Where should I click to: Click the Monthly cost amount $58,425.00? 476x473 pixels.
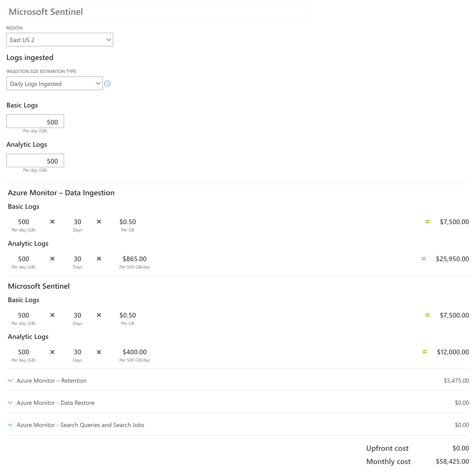[x=452, y=461]
